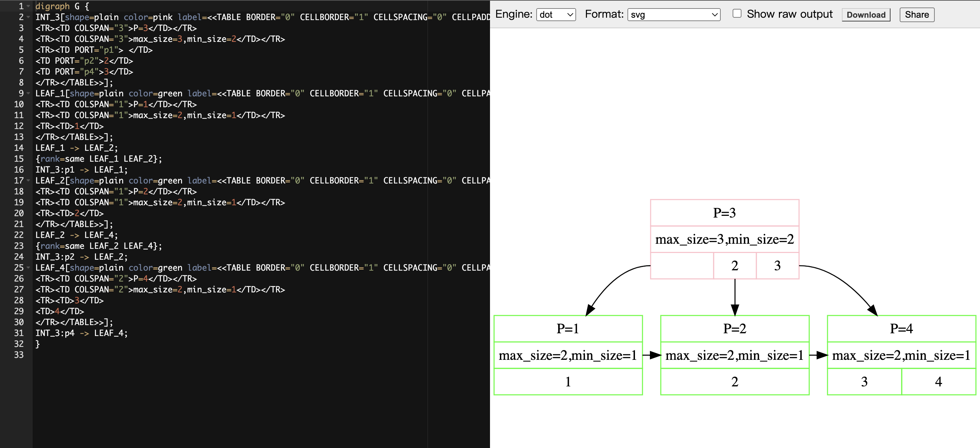The height and width of the screenshot is (448, 980).
Task: Collapse the LEAF_4 fold arrow on line 25
Action: (28, 268)
